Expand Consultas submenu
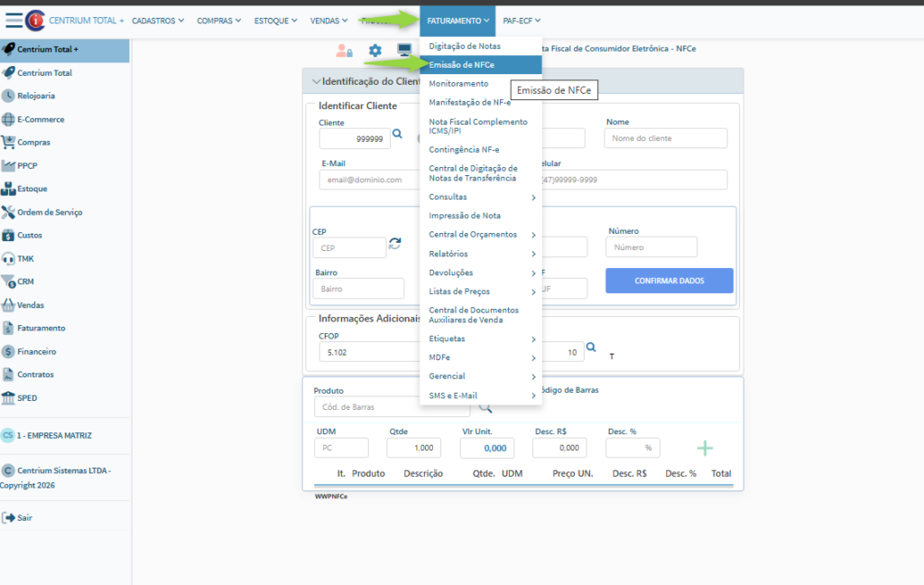924x585 pixels. 481,197
